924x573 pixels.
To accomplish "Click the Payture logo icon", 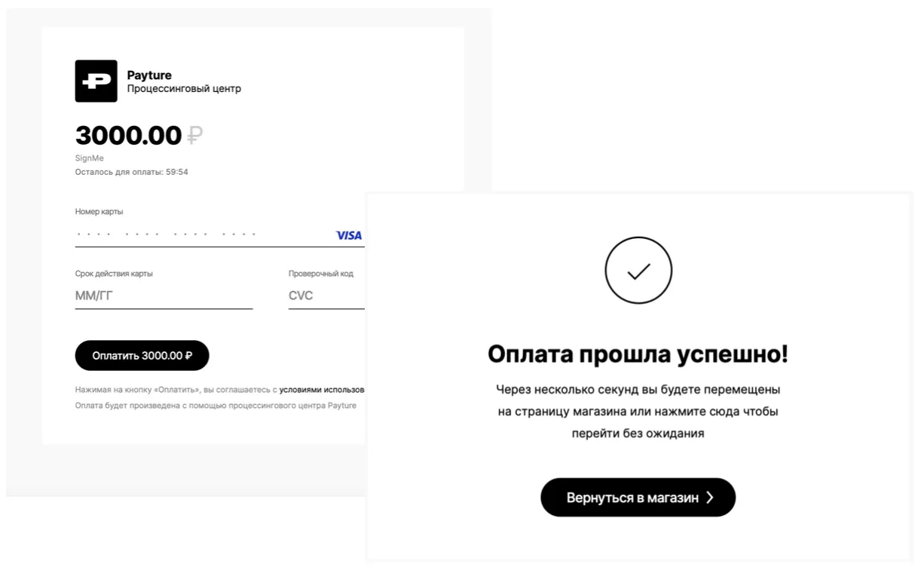I will click(x=96, y=81).
